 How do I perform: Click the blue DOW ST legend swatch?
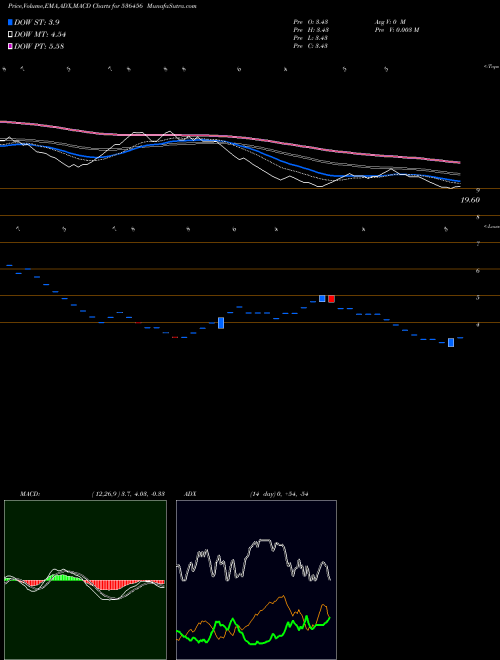(x=10, y=22)
